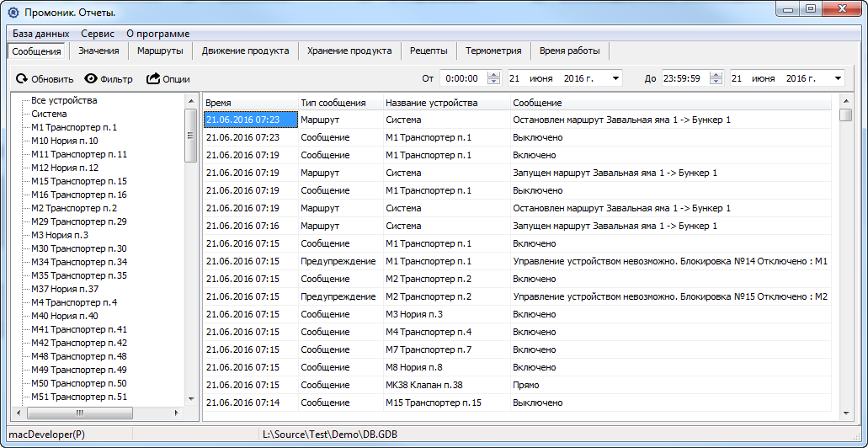The width and height of the screenshot is (868, 448).
Task: Select row Остановлен маршрут at 07:23
Action: [517, 120]
